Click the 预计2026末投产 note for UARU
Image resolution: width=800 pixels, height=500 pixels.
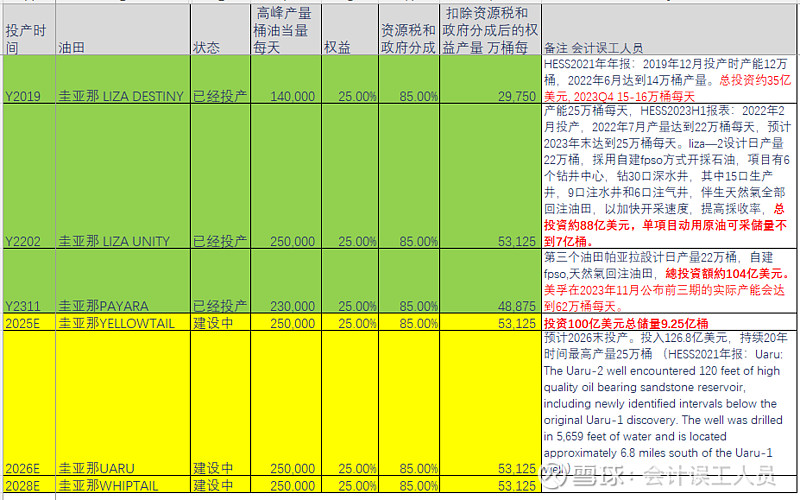[x=669, y=404]
